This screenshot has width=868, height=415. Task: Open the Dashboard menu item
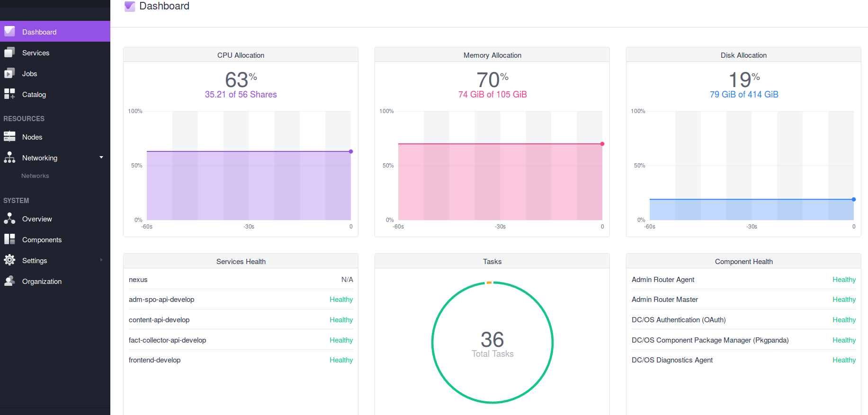pyautogui.click(x=55, y=32)
